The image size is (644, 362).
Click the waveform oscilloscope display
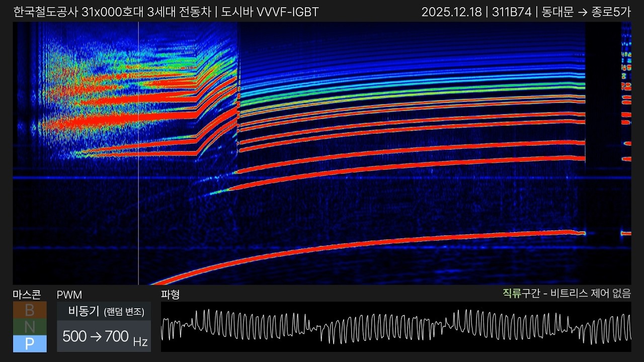(x=396, y=327)
